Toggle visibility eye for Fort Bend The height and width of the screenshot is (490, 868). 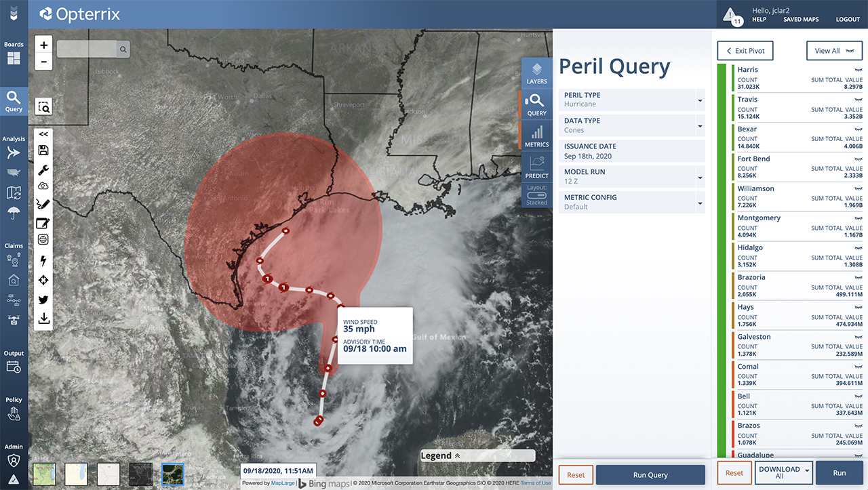pyautogui.click(x=858, y=160)
